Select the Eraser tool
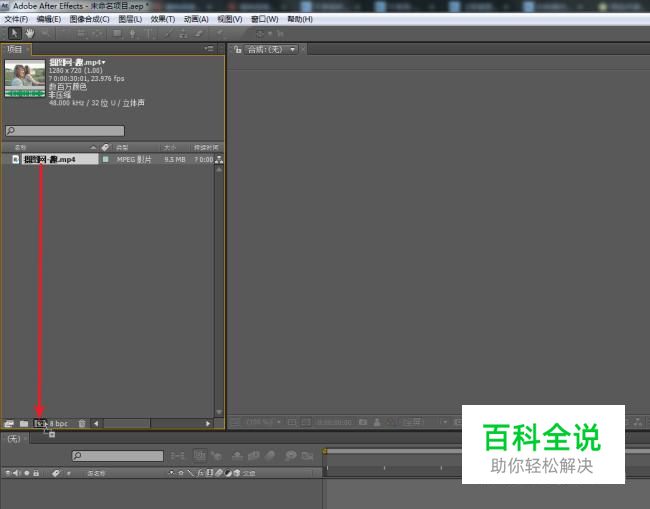650x509 pixels. pyautogui.click(x=199, y=34)
